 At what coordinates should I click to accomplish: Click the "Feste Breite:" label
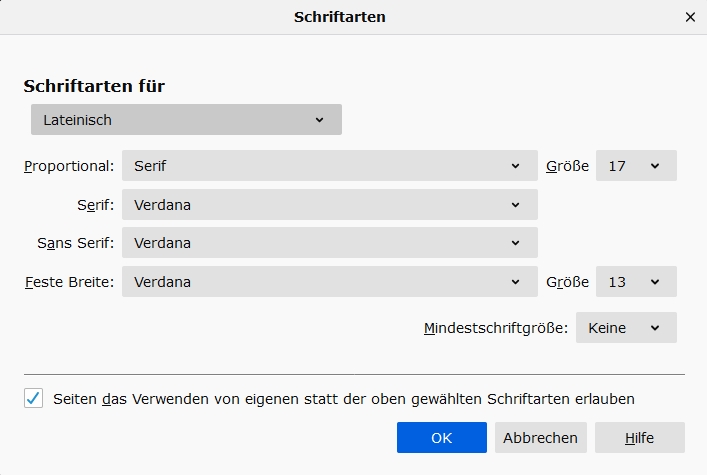(69, 282)
